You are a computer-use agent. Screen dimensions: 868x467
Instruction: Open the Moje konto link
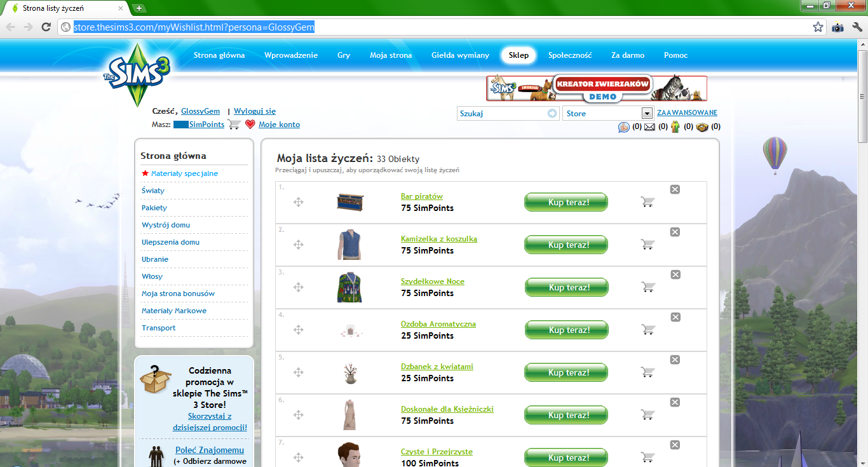coord(279,125)
